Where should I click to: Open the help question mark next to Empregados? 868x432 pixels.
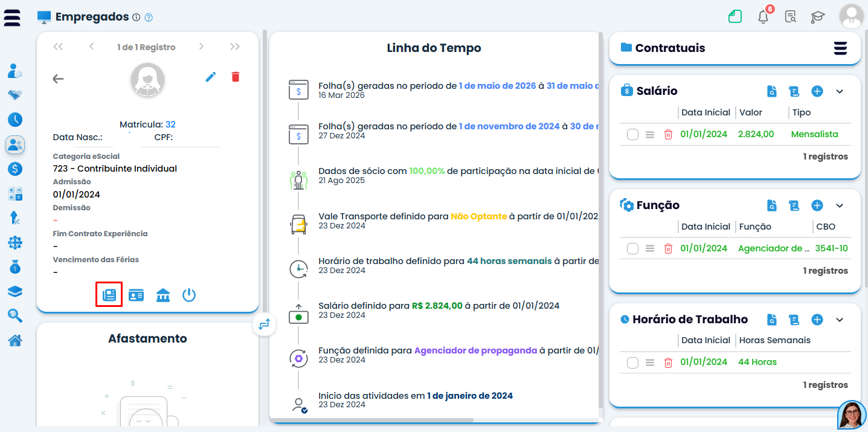click(149, 18)
